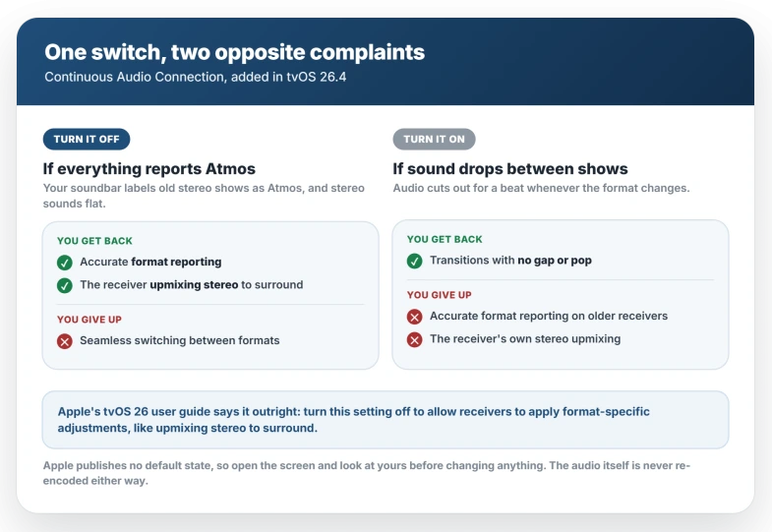The image size is (772, 532).
Task: Click red X beside Seamless switching between formats
Action: [x=65, y=341]
